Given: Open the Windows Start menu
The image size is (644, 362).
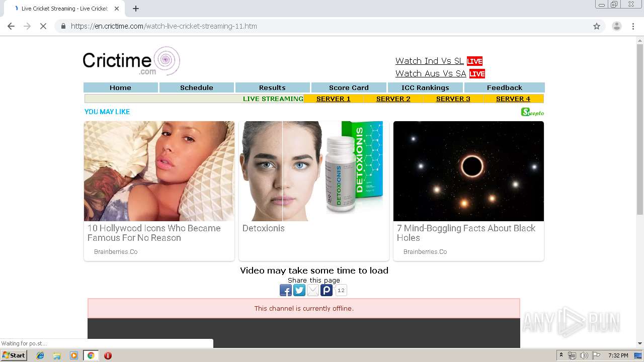Looking at the screenshot, I should point(14,355).
